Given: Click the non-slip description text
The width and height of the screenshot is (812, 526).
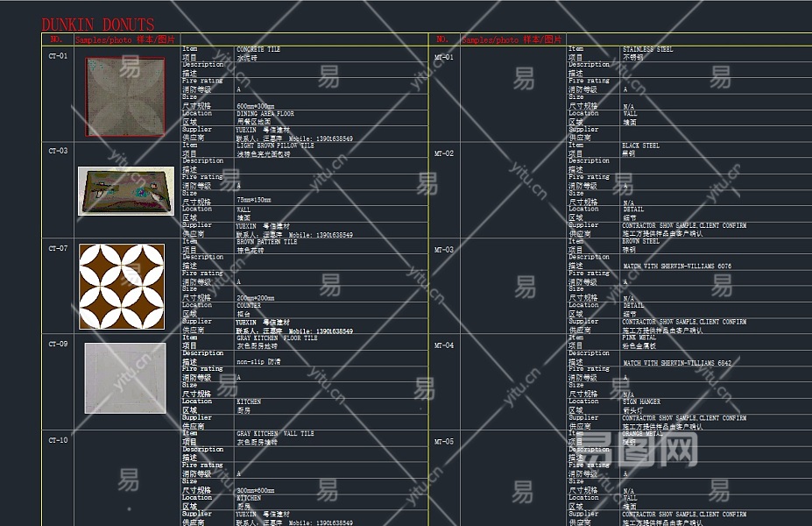Looking at the screenshot, I should click(x=258, y=362).
